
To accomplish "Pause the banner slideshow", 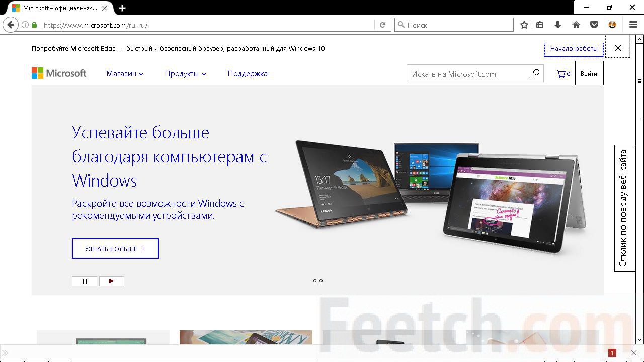I will click(x=85, y=281).
